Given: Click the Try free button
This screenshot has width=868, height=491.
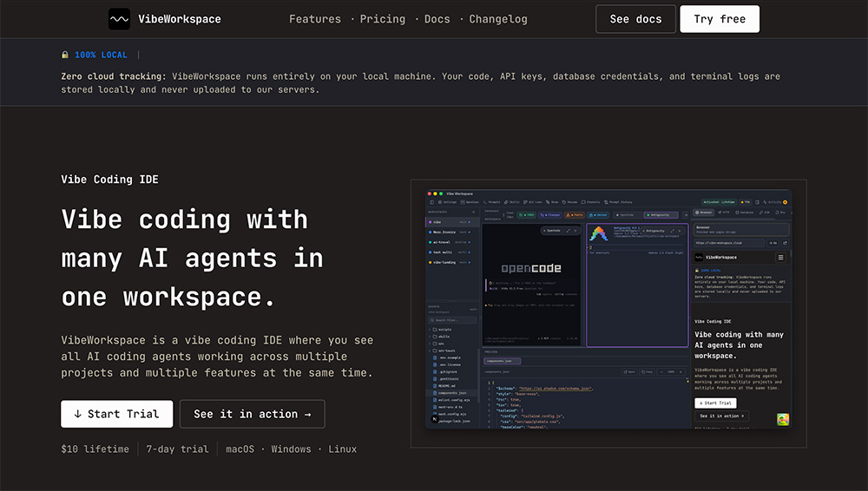Looking at the screenshot, I should 720,19.
